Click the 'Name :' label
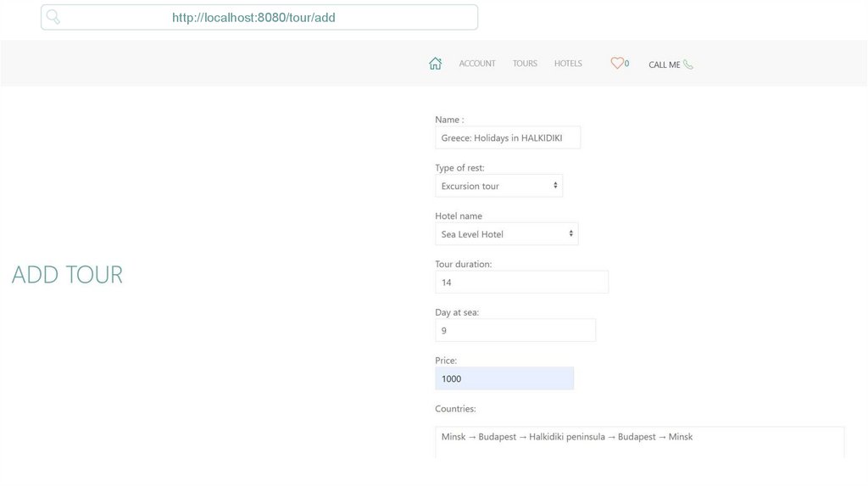The width and height of the screenshot is (868, 487). (449, 120)
